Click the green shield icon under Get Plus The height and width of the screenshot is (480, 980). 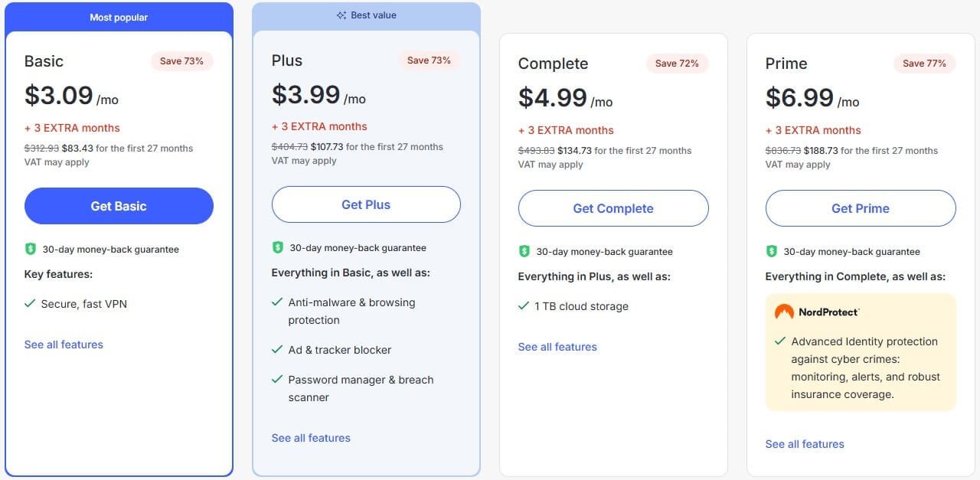[x=278, y=247]
